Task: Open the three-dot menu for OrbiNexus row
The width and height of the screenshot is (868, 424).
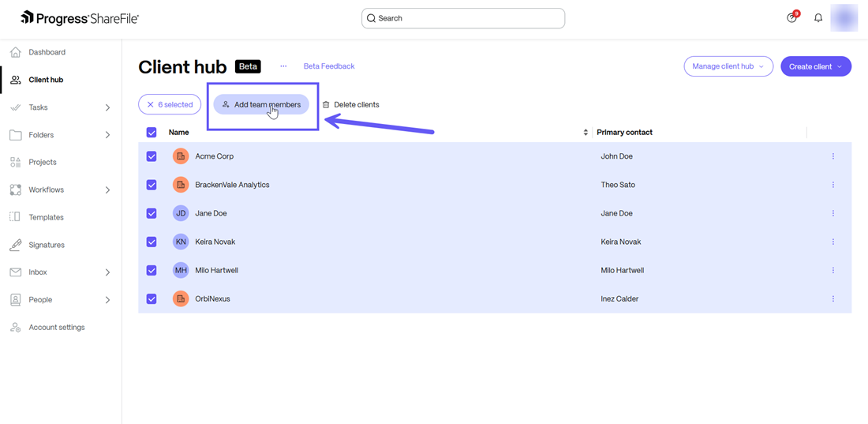Action: pos(832,298)
